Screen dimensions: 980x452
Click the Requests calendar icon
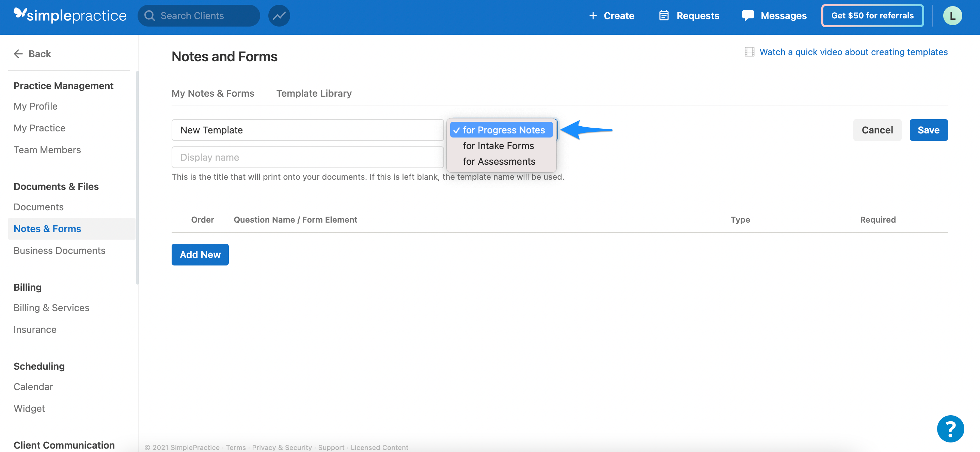click(x=664, y=15)
